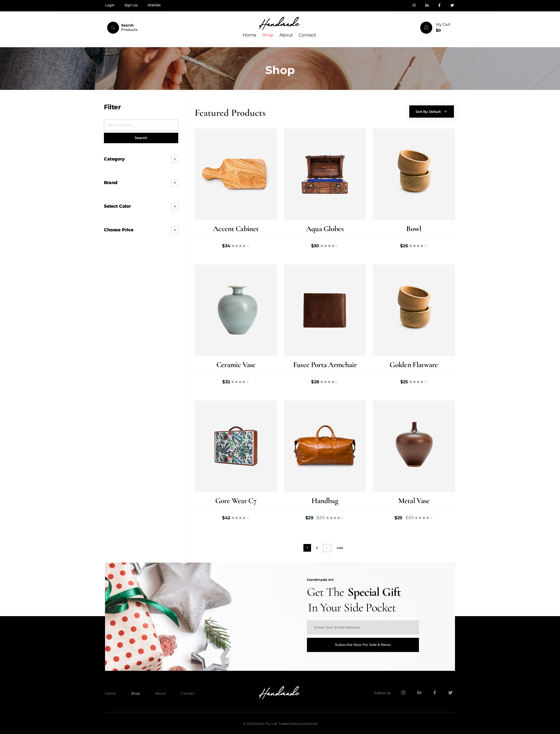Open Twitter icon in top bar
This screenshot has height=734, width=560.
click(x=452, y=5)
